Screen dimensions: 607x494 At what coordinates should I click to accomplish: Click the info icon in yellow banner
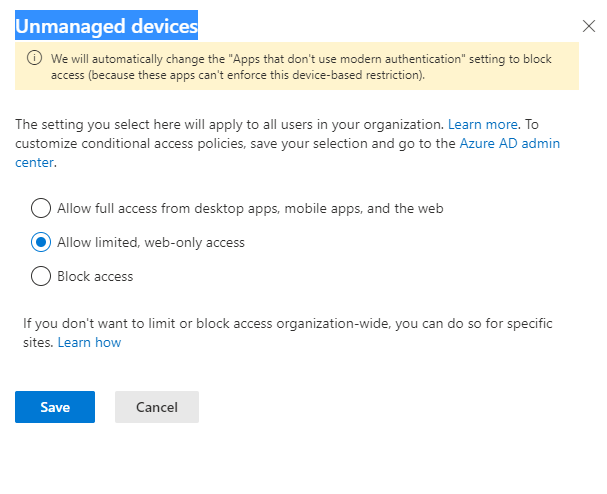click(x=32, y=59)
